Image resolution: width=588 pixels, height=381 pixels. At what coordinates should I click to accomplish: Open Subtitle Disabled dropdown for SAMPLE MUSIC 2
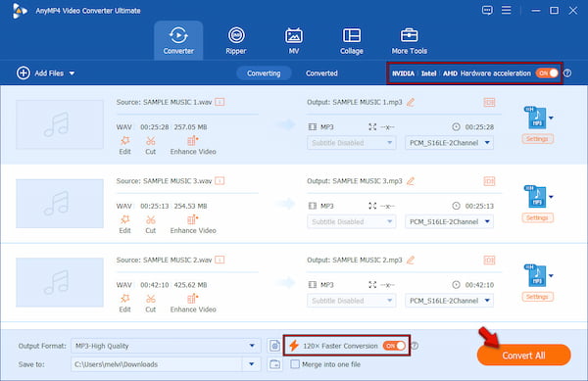(352, 301)
